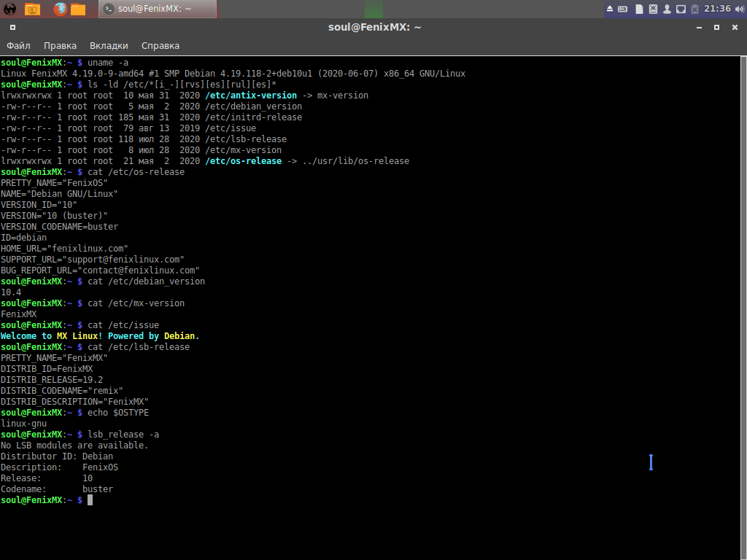Select the soul@FenixMX taskbar button
Screen dimensions: 747x560
158,9
